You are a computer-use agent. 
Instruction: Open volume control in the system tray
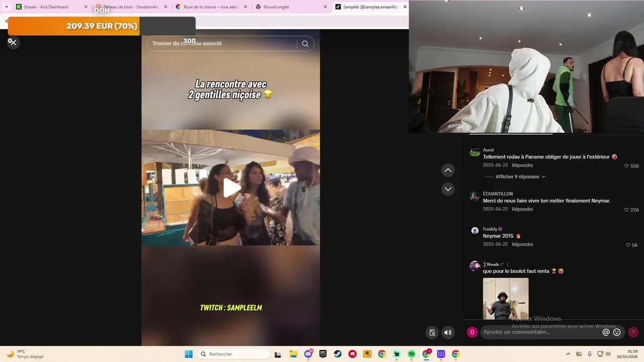point(608,354)
